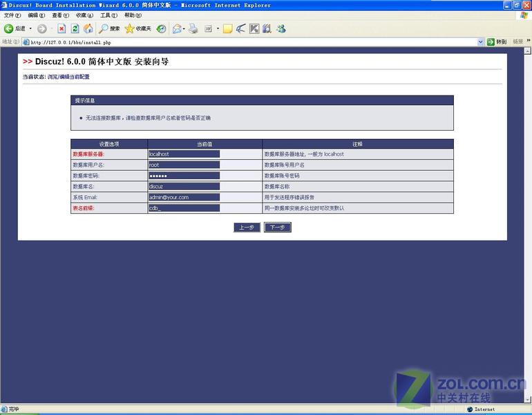Open the 文件(F) menu
Screen dimensions: 532x415
coord(12,15)
